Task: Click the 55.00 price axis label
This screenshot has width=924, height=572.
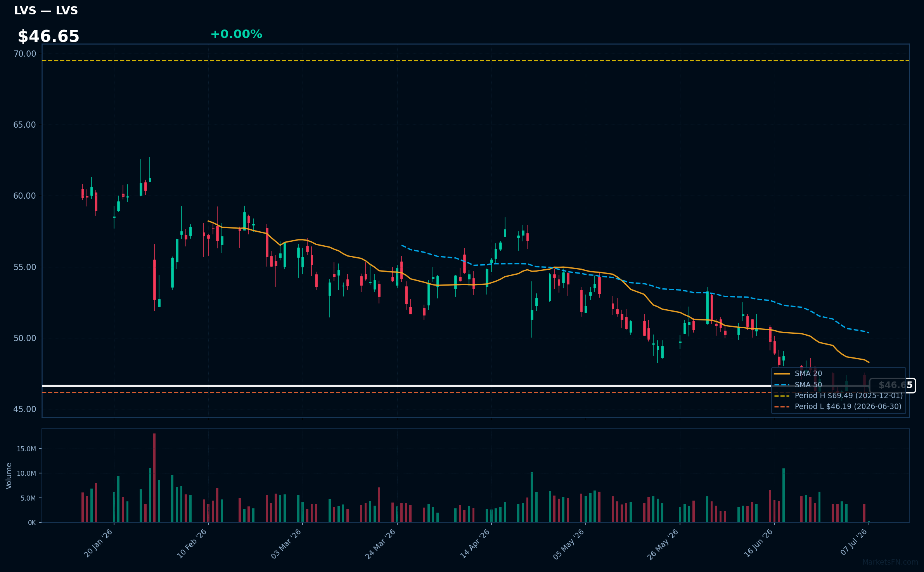Action: coord(25,267)
